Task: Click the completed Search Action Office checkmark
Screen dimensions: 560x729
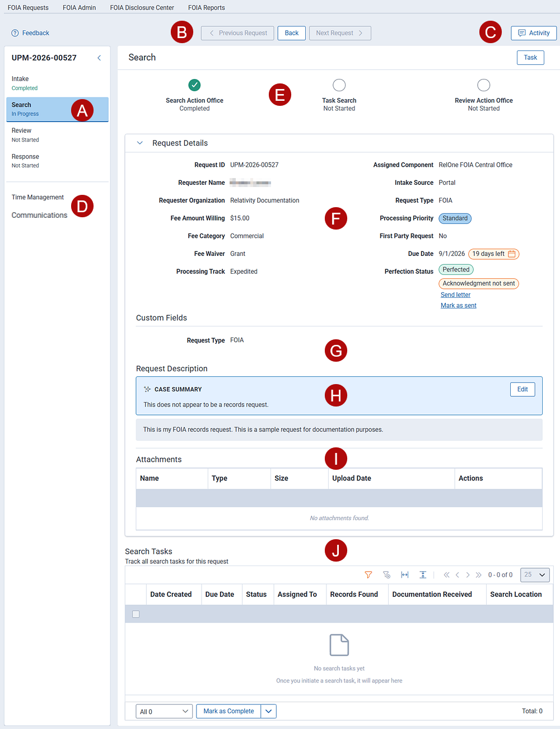Action: pyautogui.click(x=194, y=85)
